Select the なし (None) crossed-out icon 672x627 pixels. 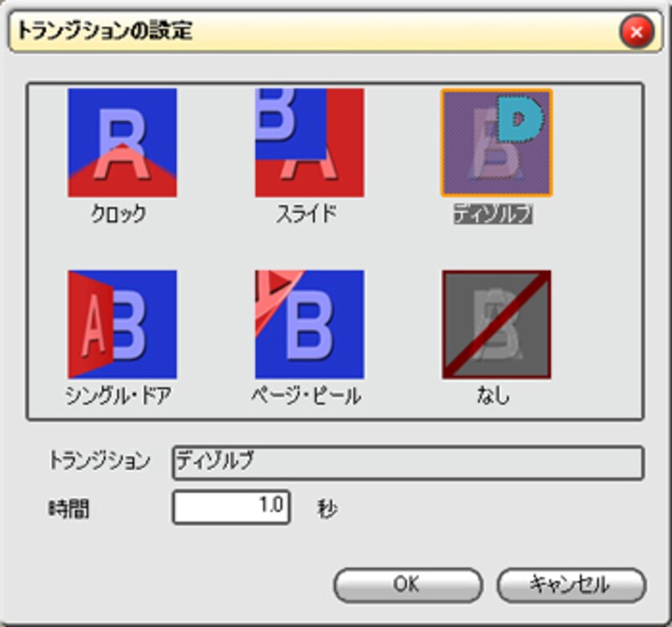pyautogui.click(x=496, y=324)
